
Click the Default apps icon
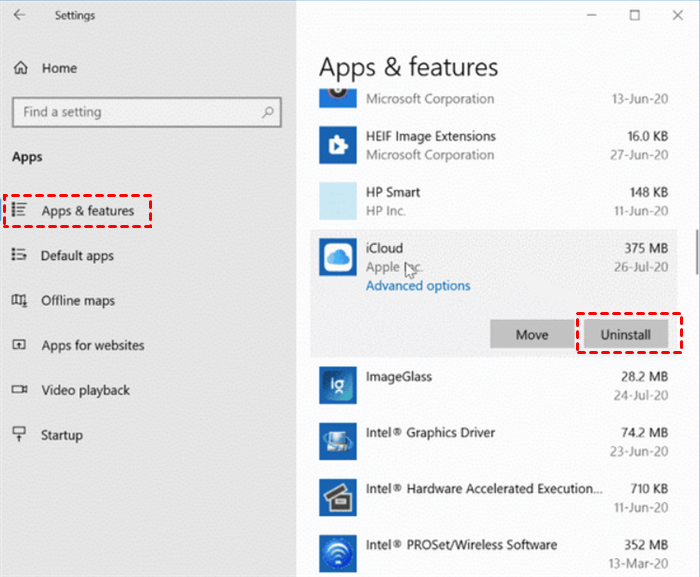(19, 255)
